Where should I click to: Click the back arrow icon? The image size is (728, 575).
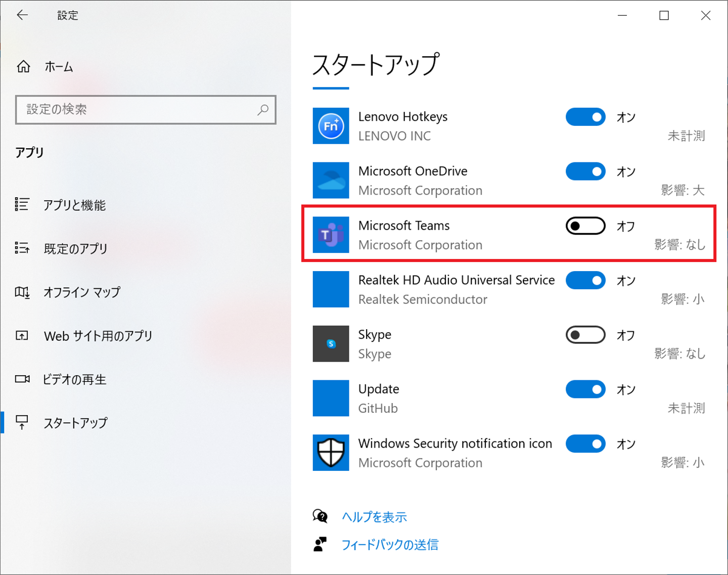[x=22, y=15]
